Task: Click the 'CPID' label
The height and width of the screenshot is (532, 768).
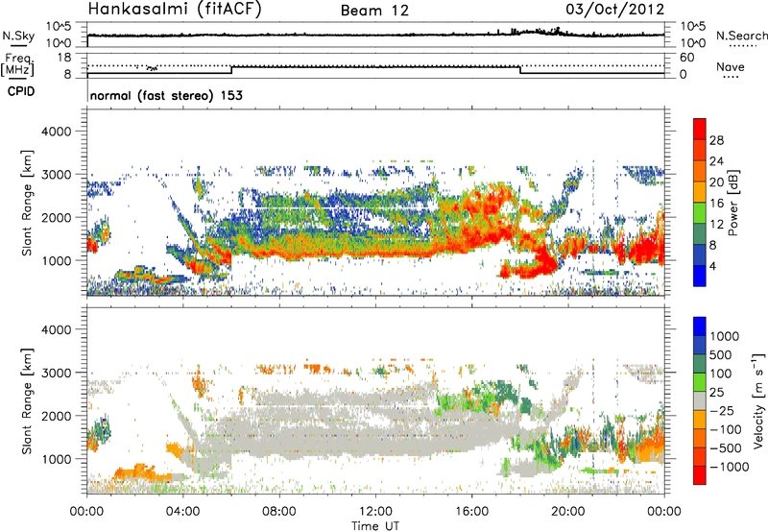Action: 21,91
